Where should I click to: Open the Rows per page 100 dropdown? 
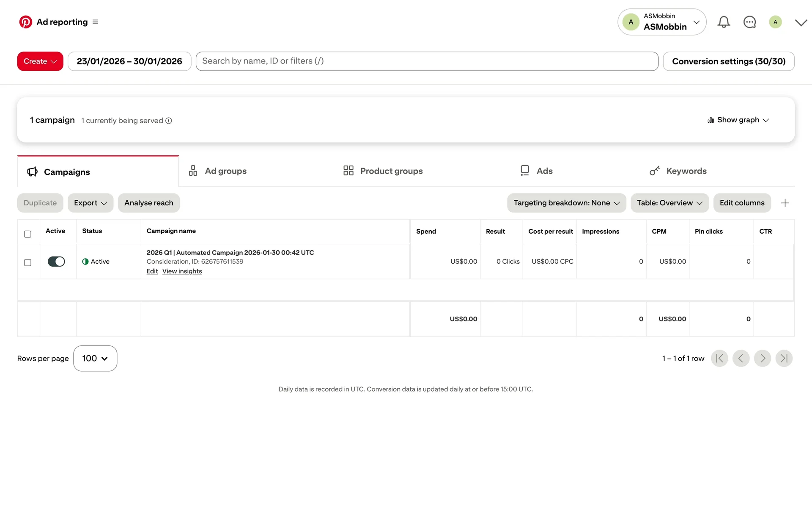tap(95, 359)
